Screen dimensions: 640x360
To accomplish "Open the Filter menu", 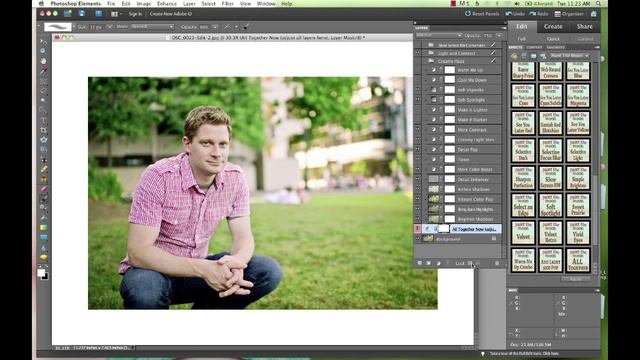I will click(227, 4).
